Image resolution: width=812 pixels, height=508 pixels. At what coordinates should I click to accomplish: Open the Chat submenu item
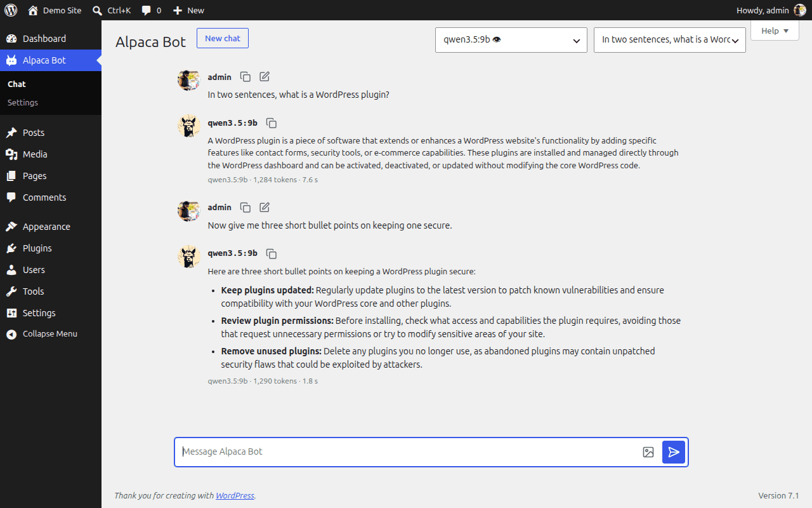[16, 84]
